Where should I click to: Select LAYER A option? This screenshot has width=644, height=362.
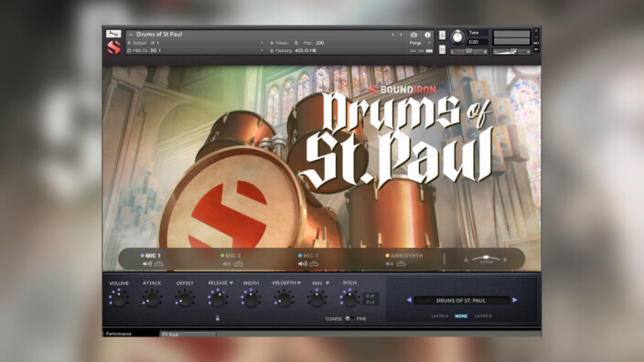[x=439, y=316]
